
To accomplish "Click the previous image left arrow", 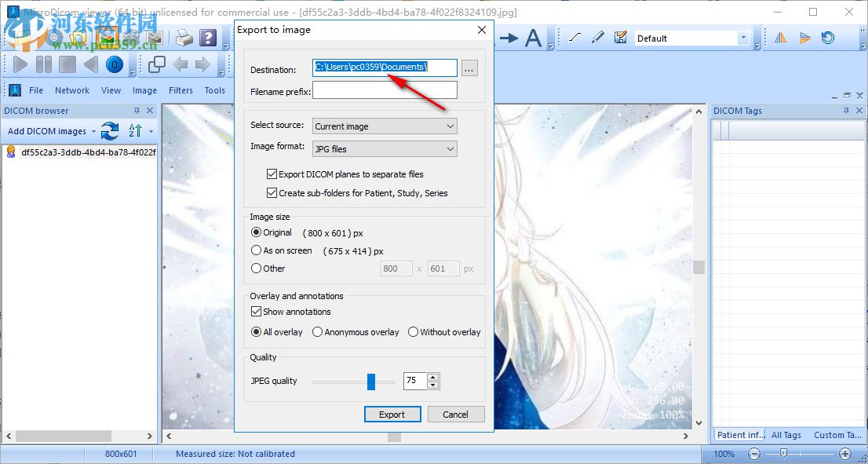I will pos(180,65).
